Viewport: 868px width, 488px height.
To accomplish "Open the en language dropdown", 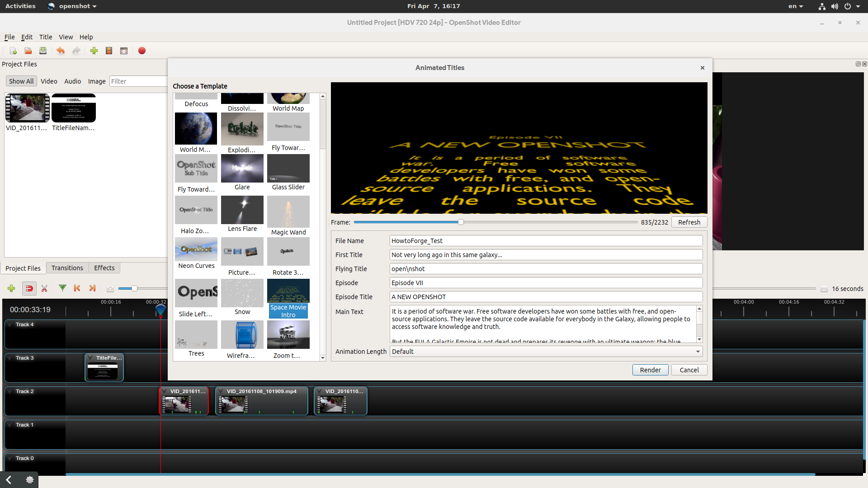I will tap(796, 6).
